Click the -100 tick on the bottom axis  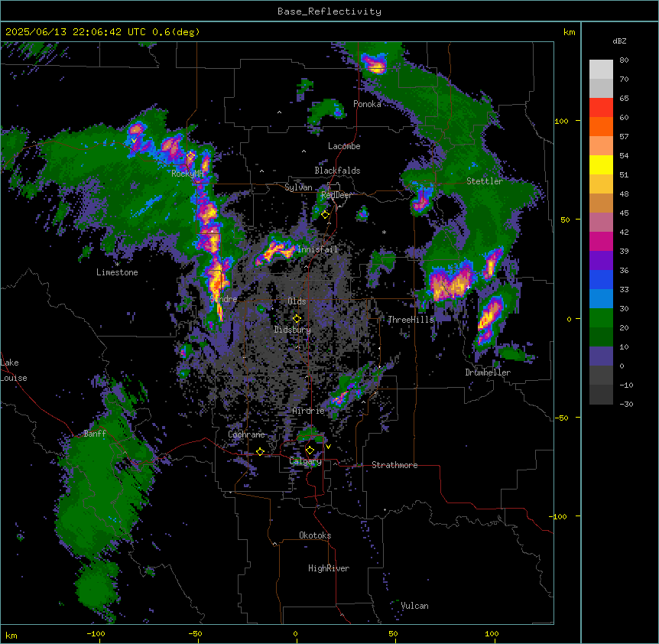point(96,633)
